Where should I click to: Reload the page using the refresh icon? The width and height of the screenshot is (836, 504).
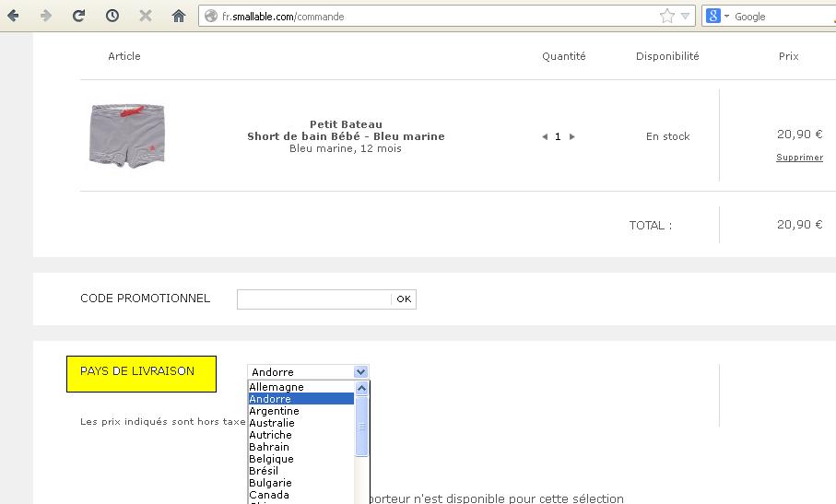click(79, 16)
